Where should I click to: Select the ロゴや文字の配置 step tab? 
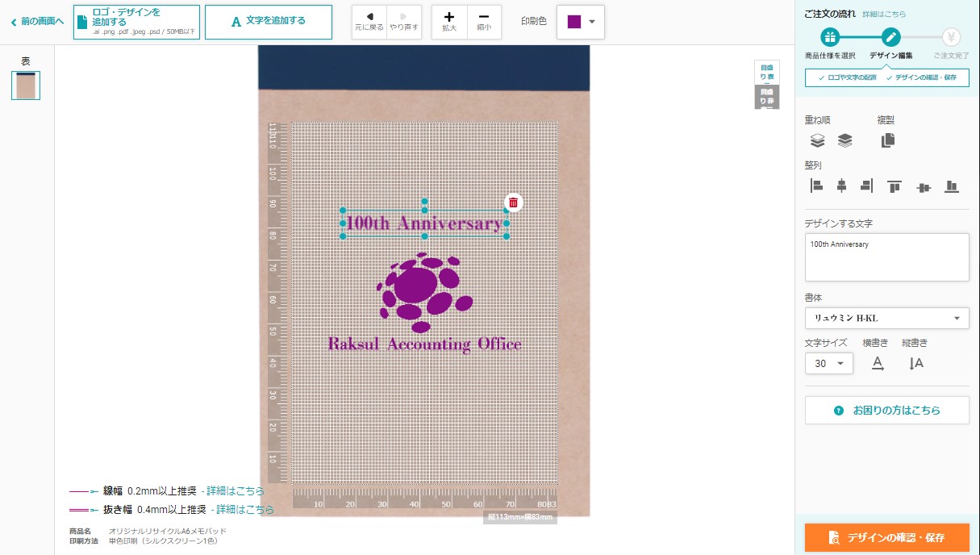click(847, 77)
